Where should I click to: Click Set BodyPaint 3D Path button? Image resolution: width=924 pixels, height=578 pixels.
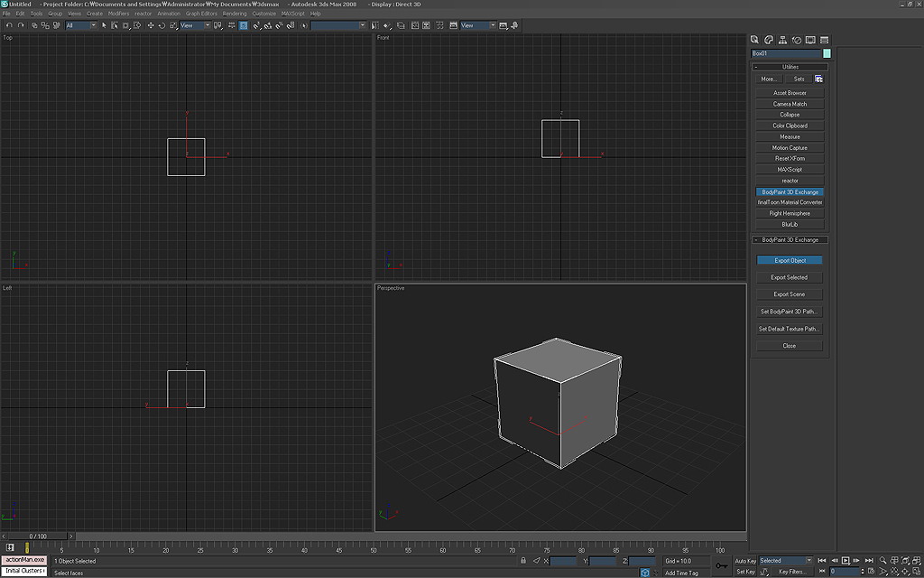point(790,312)
